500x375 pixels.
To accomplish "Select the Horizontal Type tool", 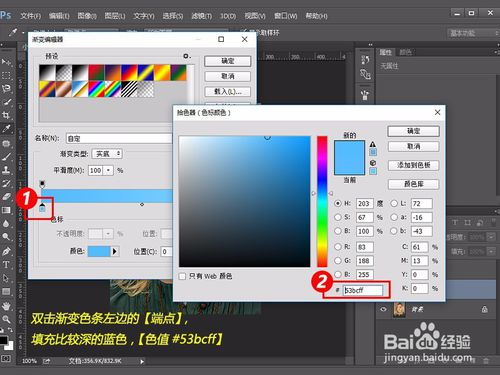I will 6,265.
